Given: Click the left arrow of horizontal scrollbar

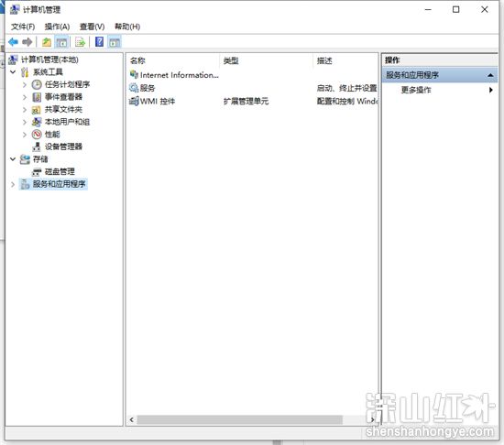Looking at the screenshot, I should click(131, 419).
